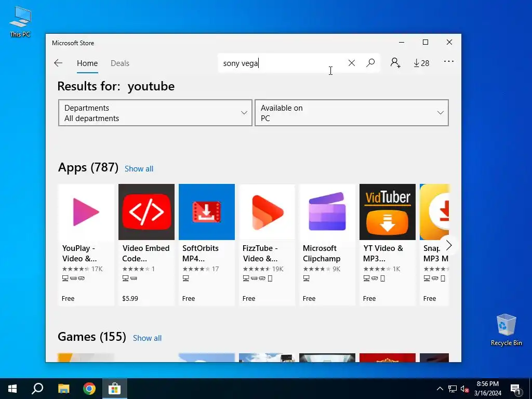The width and height of the screenshot is (532, 399).
Task: Click the magnifier search icon
Action: [370, 63]
